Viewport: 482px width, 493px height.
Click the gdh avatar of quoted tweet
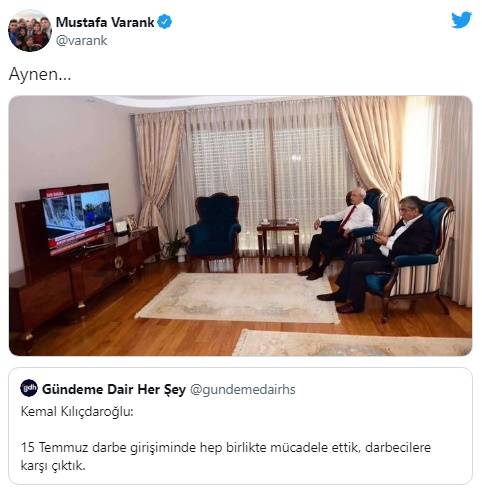[x=29, y=388]
